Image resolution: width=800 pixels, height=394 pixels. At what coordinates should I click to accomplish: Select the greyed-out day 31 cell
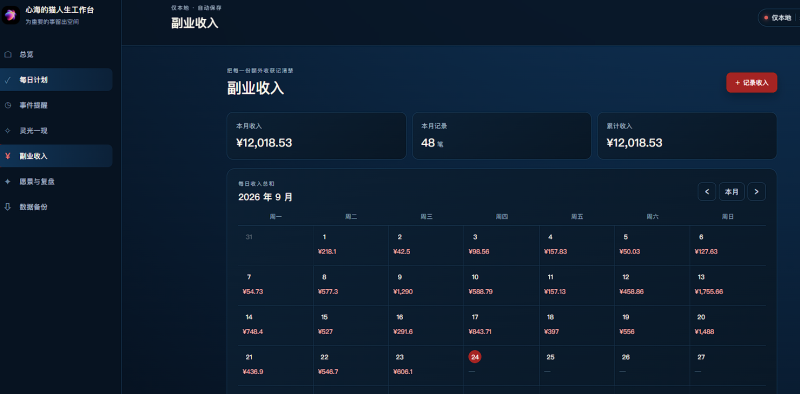click(x=276, y=245)
